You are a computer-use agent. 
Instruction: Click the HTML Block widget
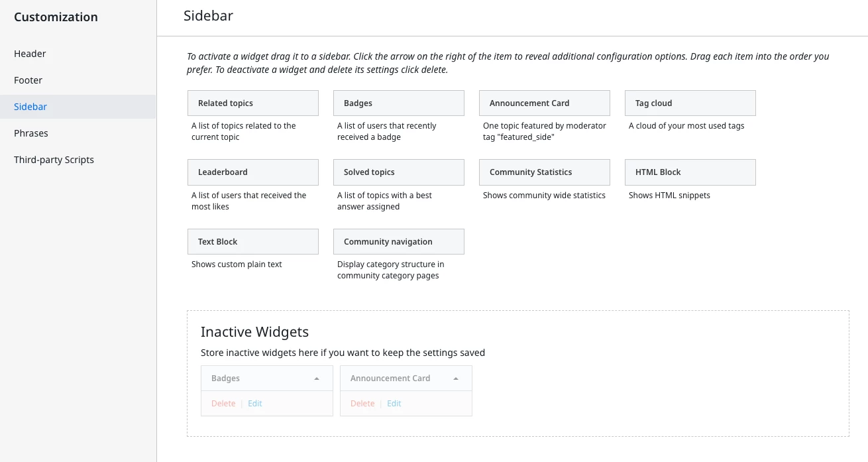[690, 172]
